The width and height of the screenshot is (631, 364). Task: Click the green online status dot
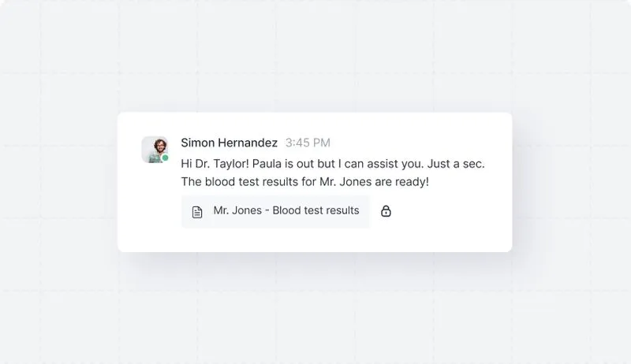coord(165,158)
